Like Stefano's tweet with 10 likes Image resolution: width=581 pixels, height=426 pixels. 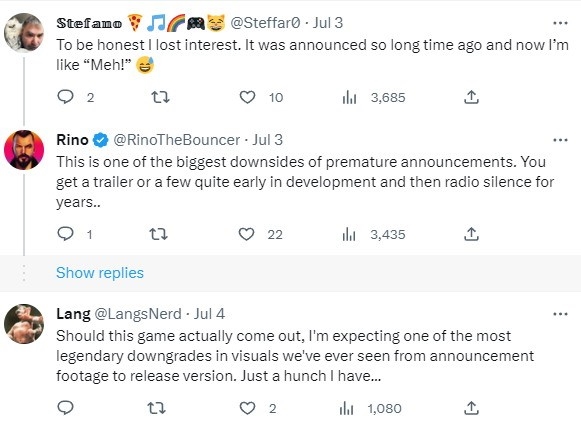pos(247,97)
